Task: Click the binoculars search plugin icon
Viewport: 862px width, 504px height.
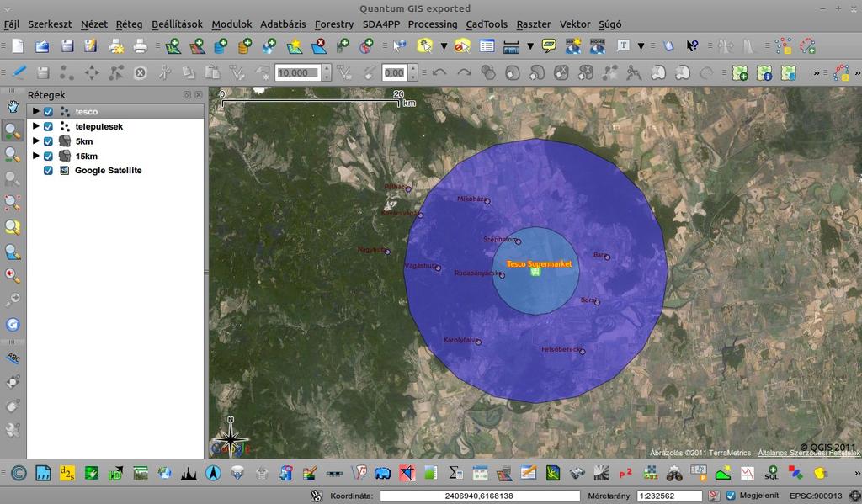Action: point(674,473)
